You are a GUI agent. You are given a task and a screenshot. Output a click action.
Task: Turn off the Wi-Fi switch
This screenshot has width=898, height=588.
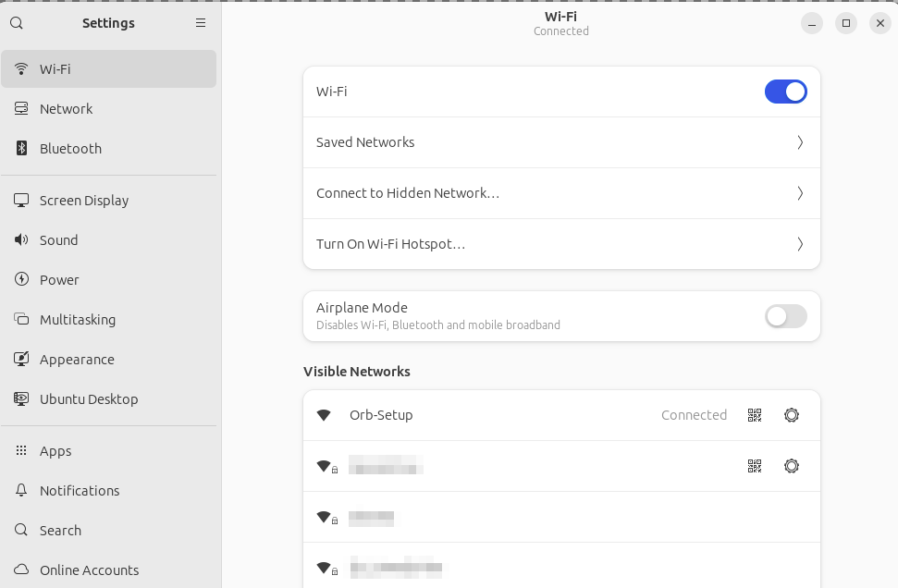786,92
